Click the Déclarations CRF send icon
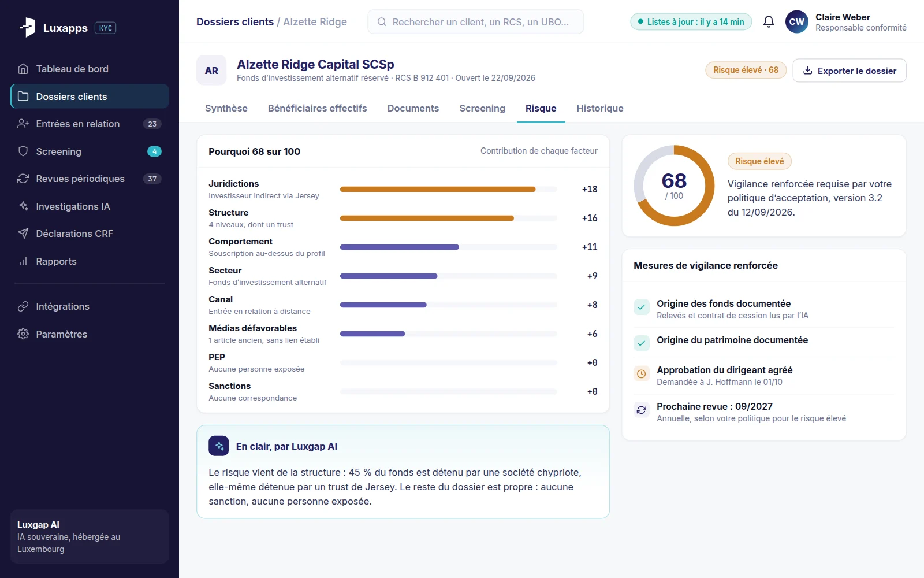Screen dimensions: 924x578 [x=23, y=234]
